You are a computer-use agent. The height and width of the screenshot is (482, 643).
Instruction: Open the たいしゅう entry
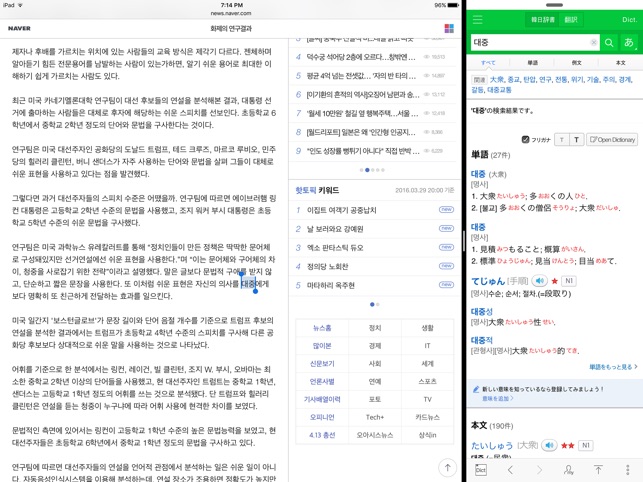point(492,445)
